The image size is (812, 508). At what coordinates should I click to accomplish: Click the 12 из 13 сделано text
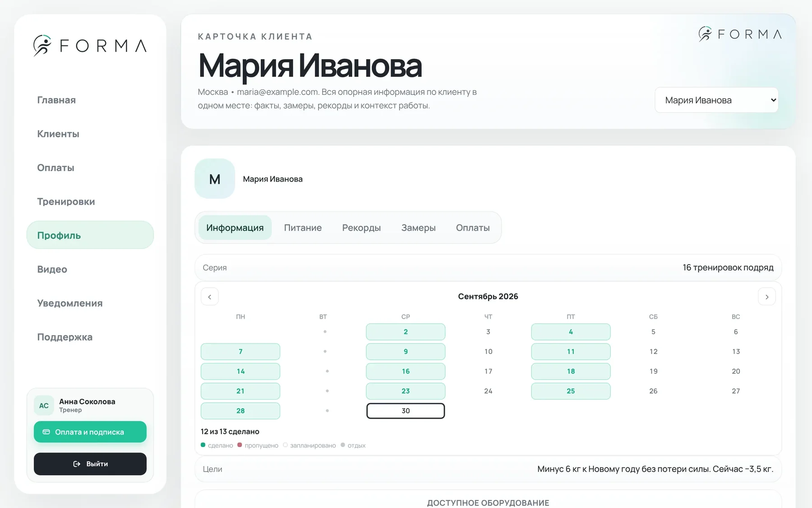(230, 432)
